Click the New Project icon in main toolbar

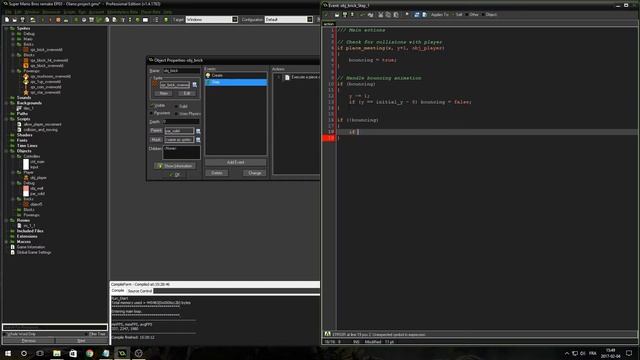coord(7,20)
